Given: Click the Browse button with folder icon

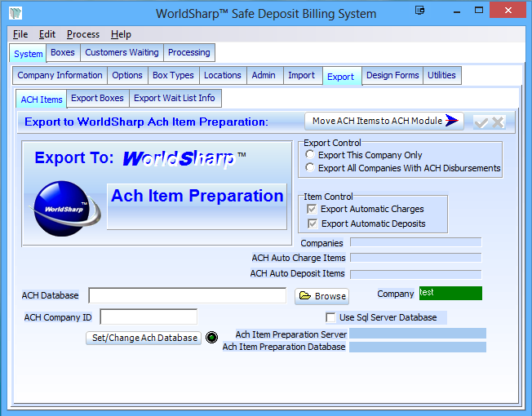Looking at the screenshot, I should (322, 296).
